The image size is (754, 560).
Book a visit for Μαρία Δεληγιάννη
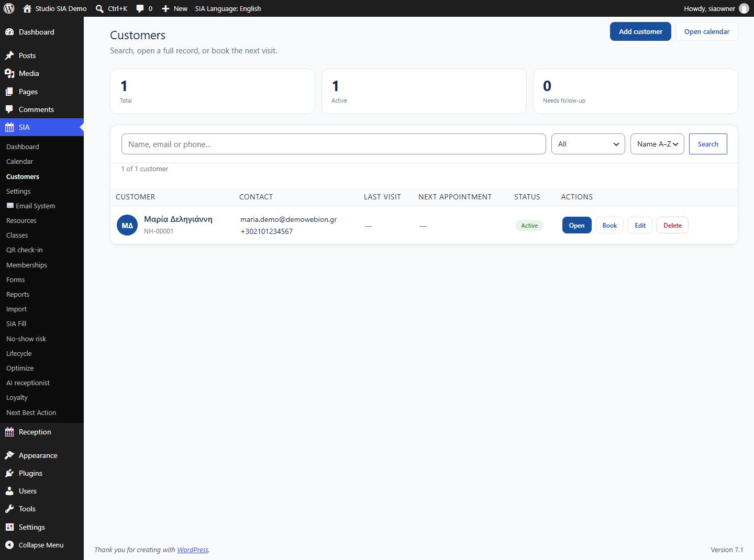[x=609, y=225]
